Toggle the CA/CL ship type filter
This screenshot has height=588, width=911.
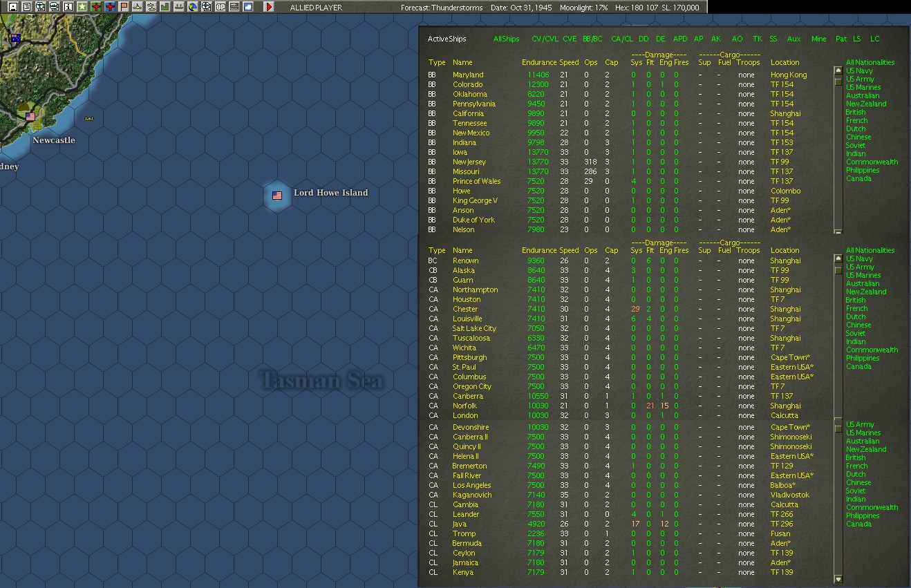(622, 39)
